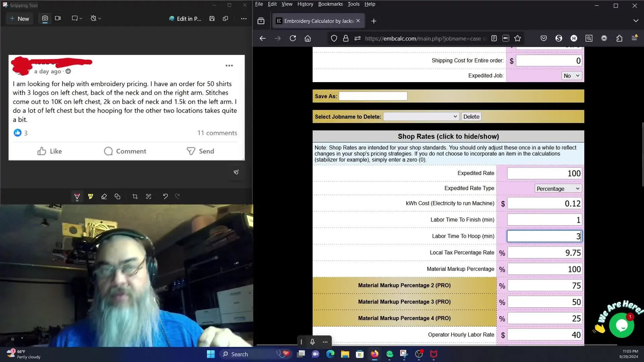
Task: Open the Expedited Job dropdown
Action: pyautogui.click(x=571, y=76)
